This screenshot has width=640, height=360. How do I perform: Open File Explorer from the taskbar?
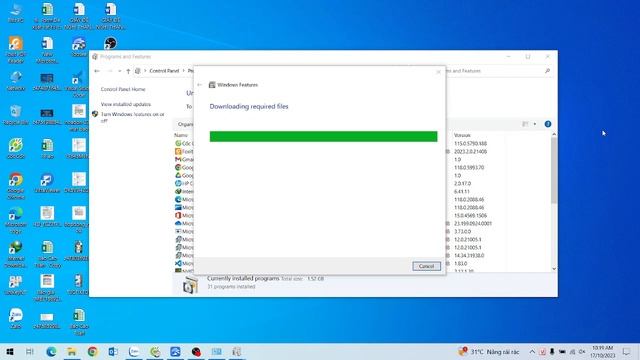(71, 351)
